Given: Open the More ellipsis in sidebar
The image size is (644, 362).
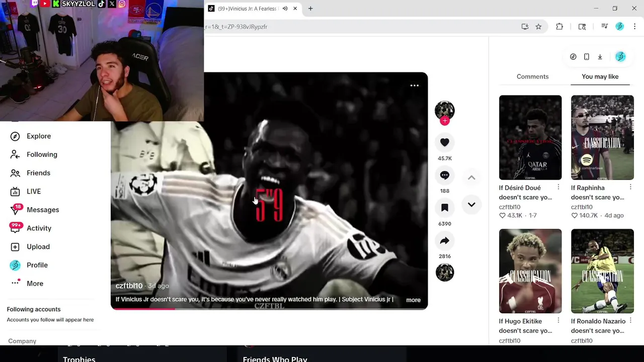Looking at the screenshot, I should tap(15, 284).
